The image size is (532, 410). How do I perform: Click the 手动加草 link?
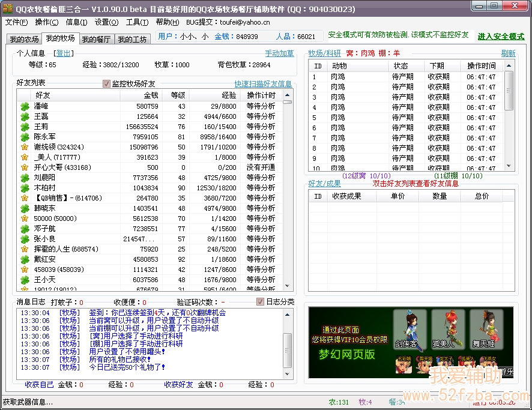[x=279, y=53]
